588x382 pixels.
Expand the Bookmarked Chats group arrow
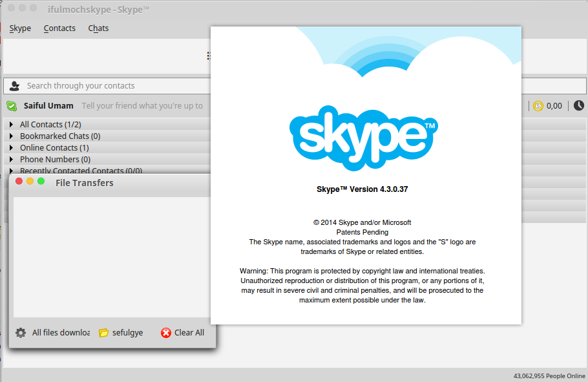pyautogui.click(x=11, y=136)
